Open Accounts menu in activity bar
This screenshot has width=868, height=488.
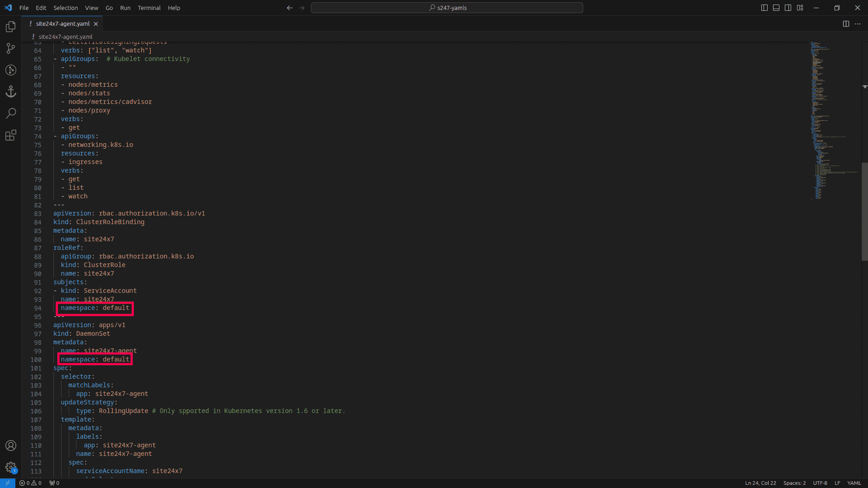11,446
